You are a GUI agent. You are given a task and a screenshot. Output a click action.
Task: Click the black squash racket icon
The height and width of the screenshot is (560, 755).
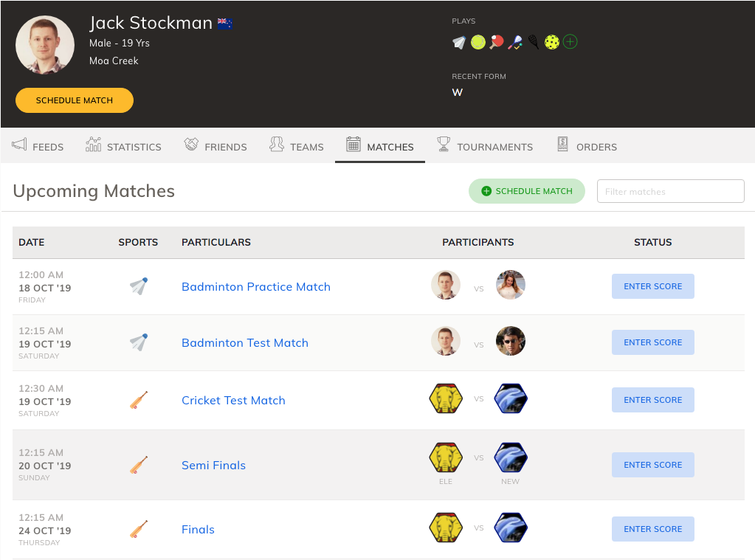pos(534,42)
